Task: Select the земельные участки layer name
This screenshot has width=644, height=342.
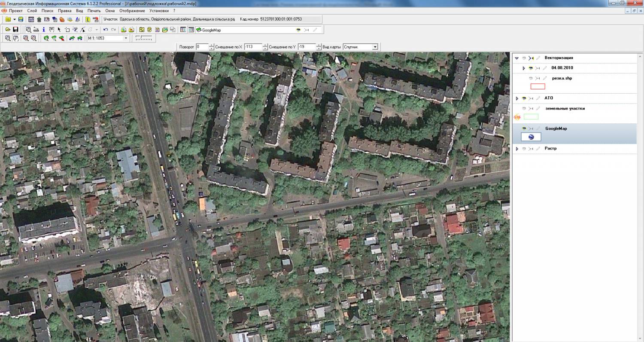Action: pos(565,108)
